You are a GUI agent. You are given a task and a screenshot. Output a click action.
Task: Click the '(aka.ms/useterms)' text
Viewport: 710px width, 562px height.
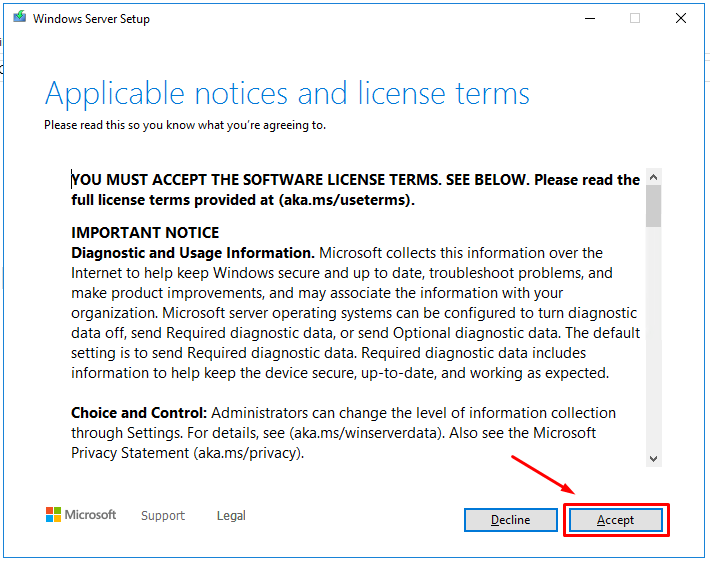346,200
